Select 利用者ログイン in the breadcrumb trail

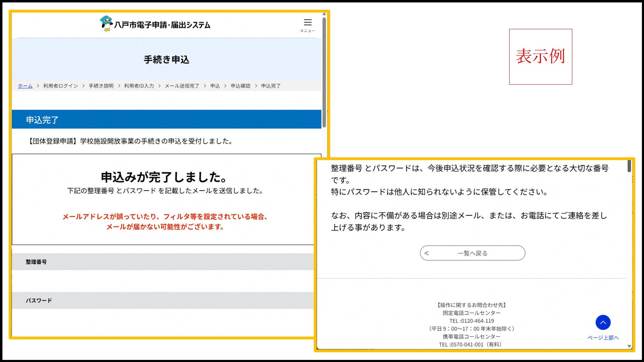(61, 86)
